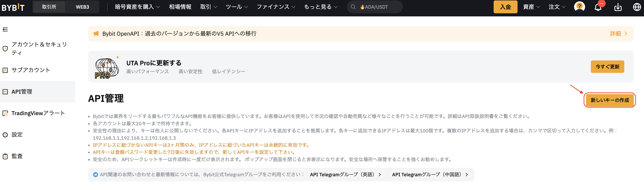Open 設定 in sidebar
Image resolution: width=644 pixels, height=190 pixels.
coord(37,135)
